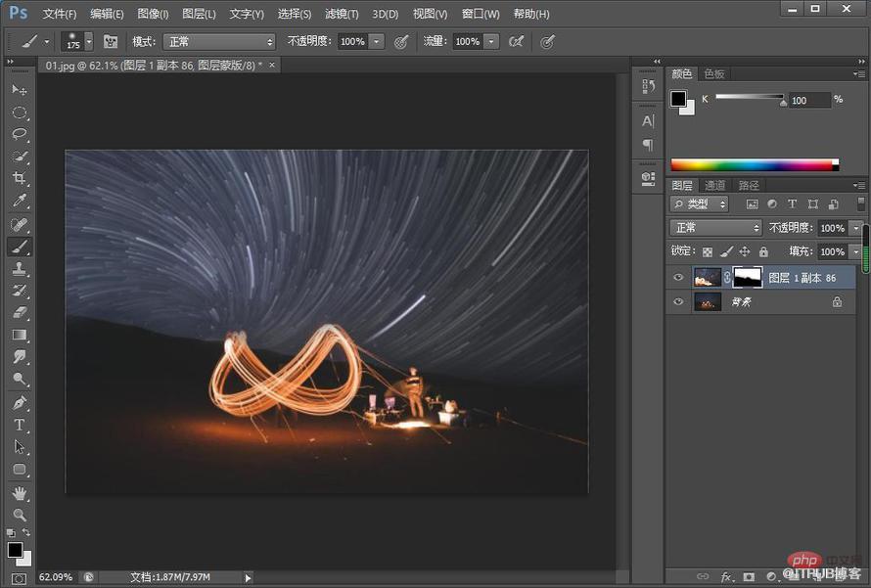
Task: Select the Lasso tool
Action: click(x=20, y=134)
